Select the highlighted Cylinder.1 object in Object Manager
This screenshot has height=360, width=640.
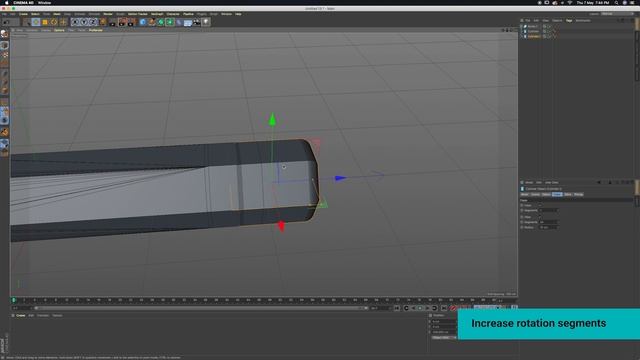pos(534,36)
